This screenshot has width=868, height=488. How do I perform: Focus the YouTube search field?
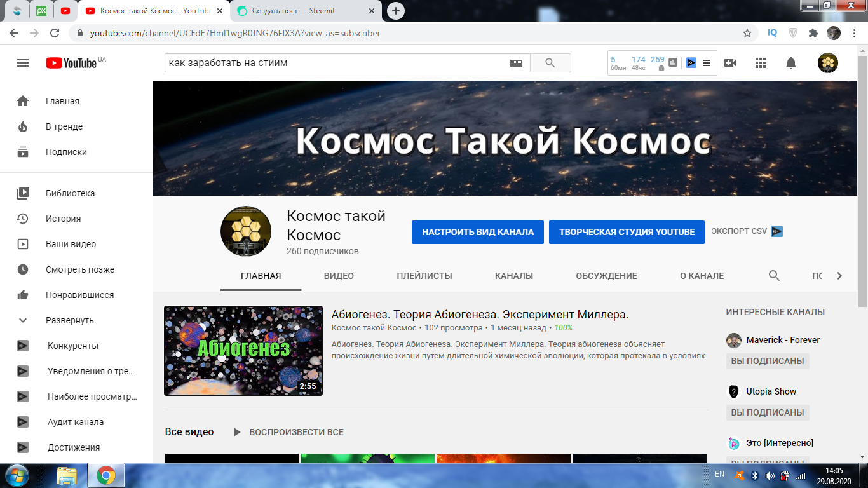tap(337, 63)
